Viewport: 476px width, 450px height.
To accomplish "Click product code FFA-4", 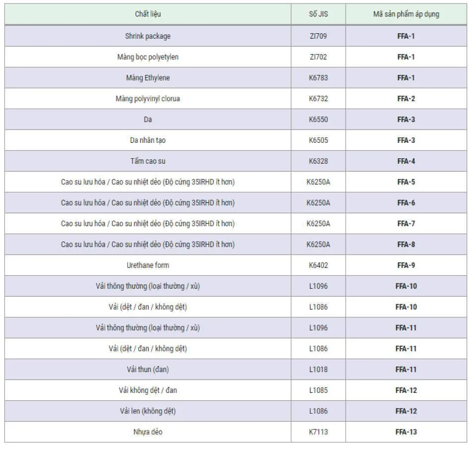I will [x=406, y=161].
